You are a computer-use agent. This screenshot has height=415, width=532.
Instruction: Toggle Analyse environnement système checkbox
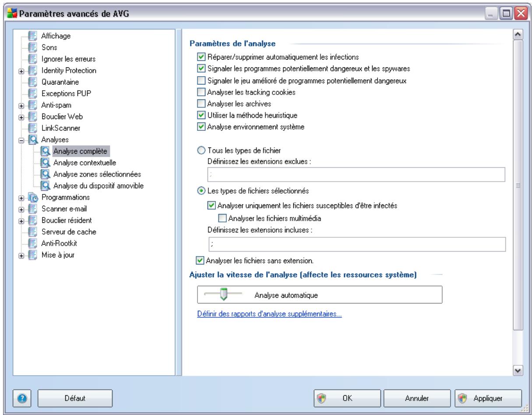[x=201, y=127]
